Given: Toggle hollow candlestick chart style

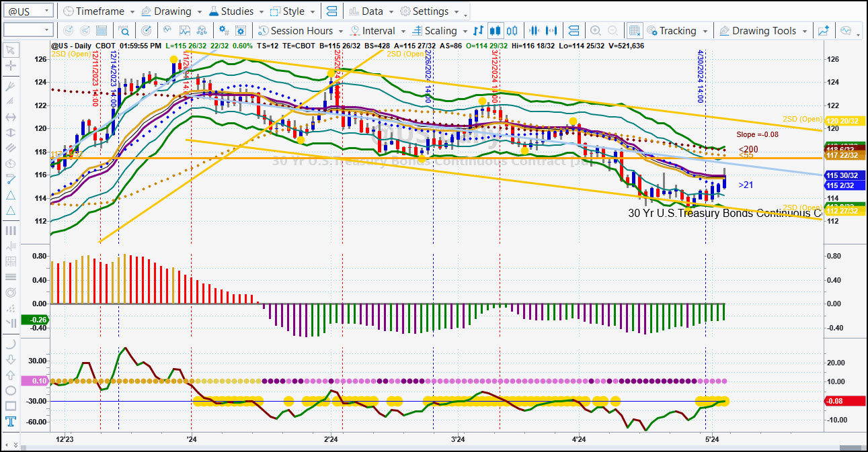Looking at the screenshot, I should click(512, 31).
